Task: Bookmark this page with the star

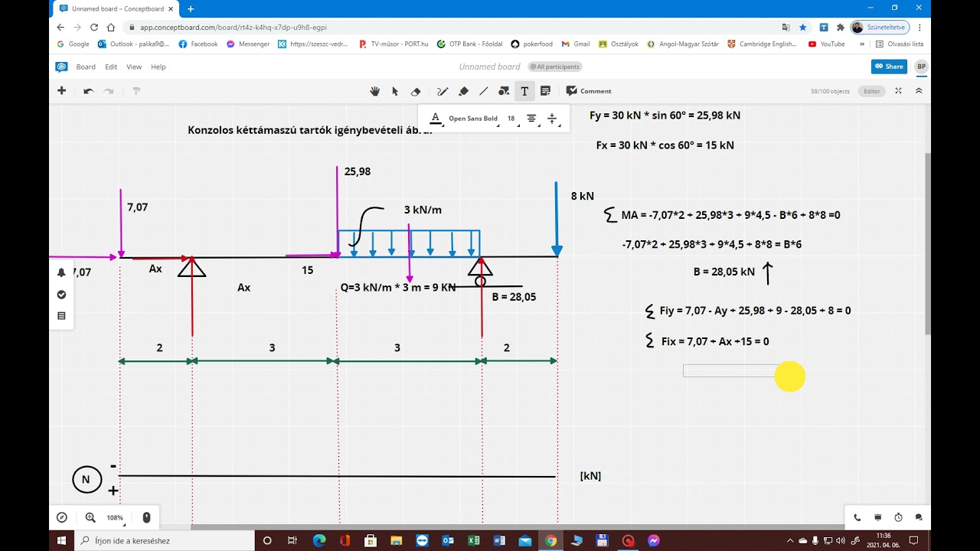Action: point(803,27)
